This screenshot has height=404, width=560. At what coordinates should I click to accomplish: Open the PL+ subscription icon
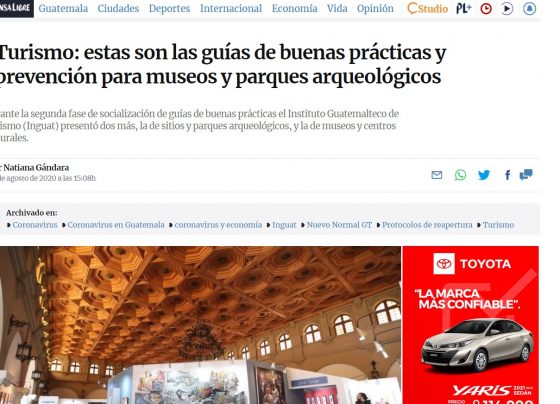(x=464, y=8)
